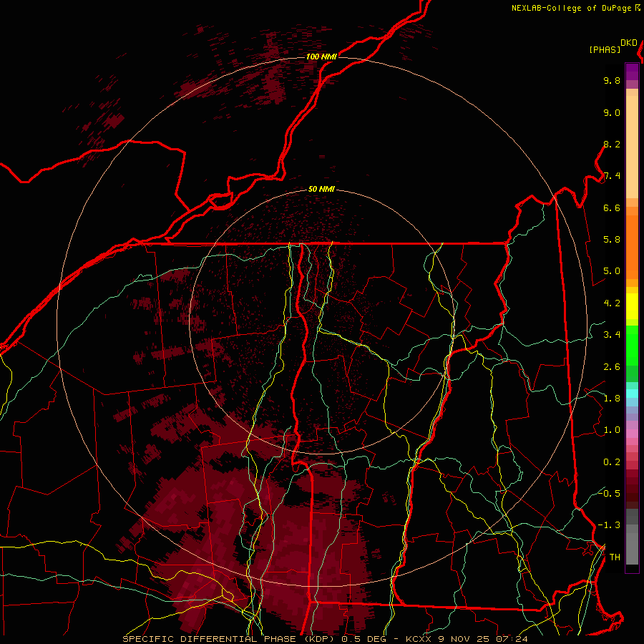The width and height of the screenshot is (644, 644).
Task: Click the cyan segment of the color bar
Action: pos(632,394)
